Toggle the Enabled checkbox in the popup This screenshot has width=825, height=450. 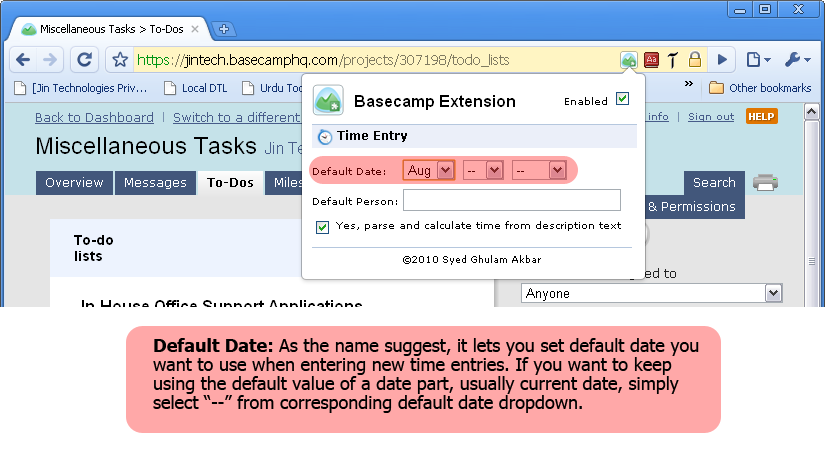click(x=622, y=99)
